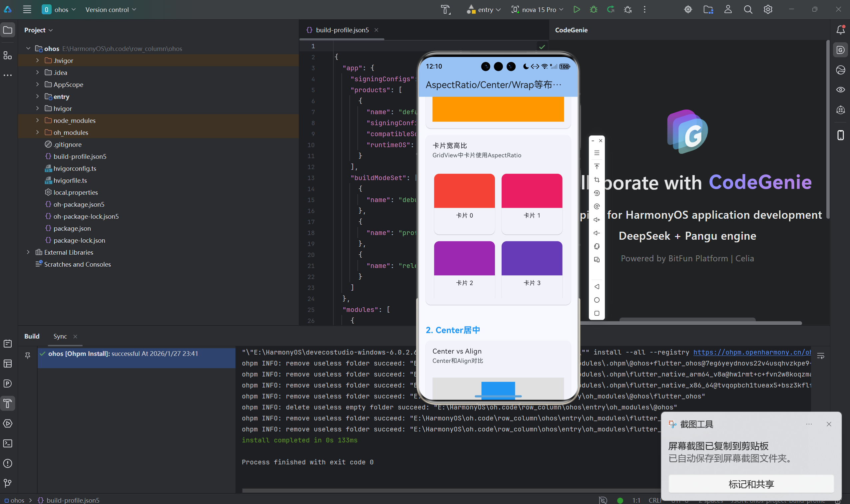Open the Terminal tool window
Screen dimensions: 850x504
[7, 443]
